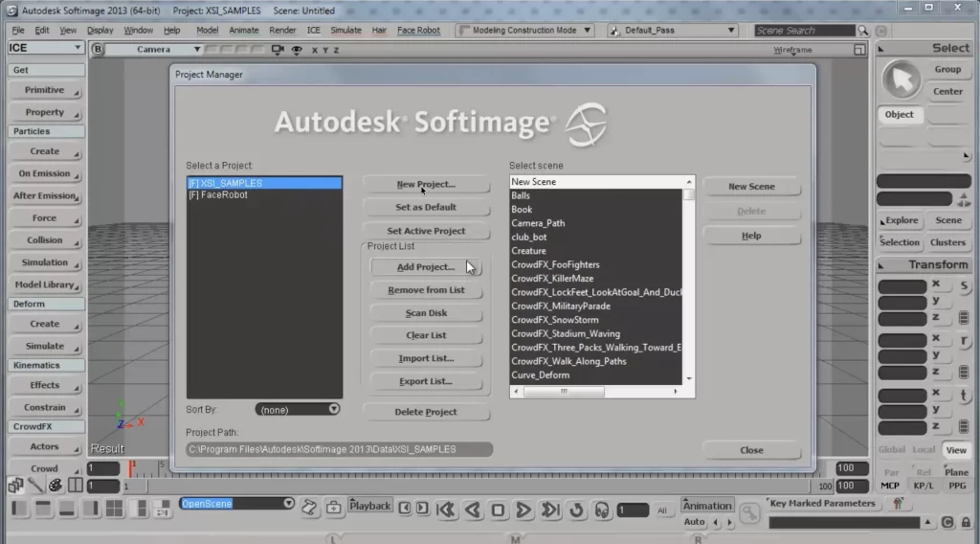The image size is (980, 544).
Task: Toggle the All playback option
Action: click(x=662, y=510)
